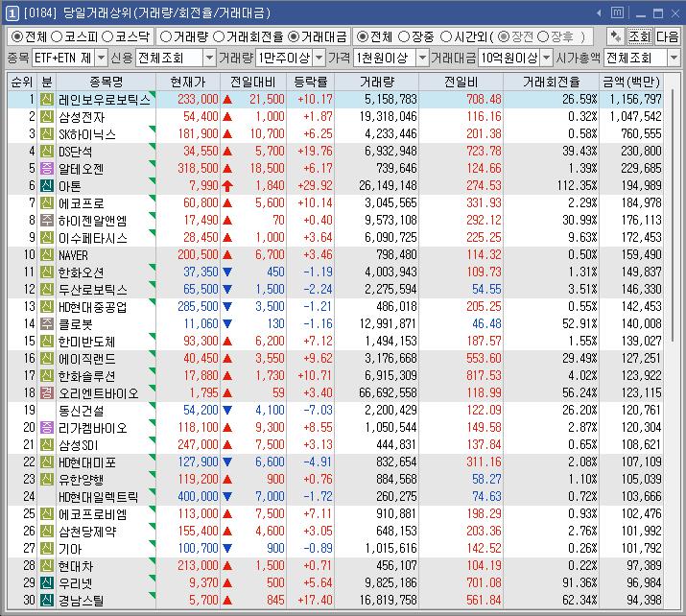This screenshot has width=686, height=616.
Task: Click the down arrow for 동신건설
Action: [227, 411]
